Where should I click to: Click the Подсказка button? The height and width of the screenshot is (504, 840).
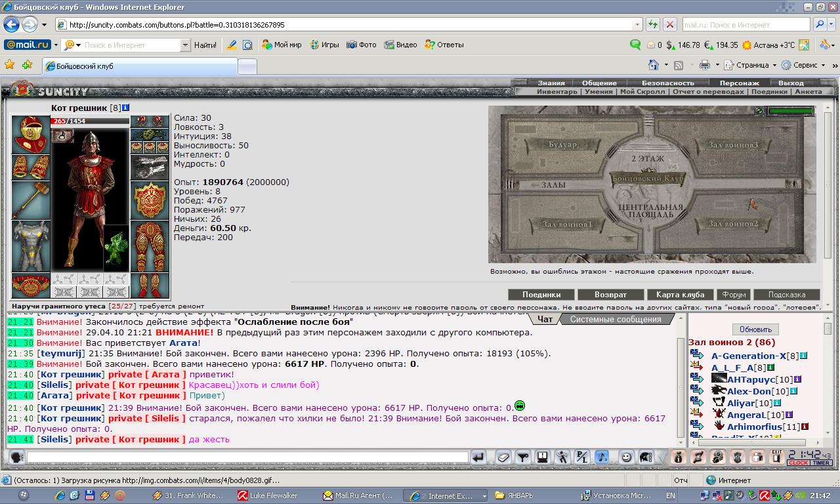(786, 295)
